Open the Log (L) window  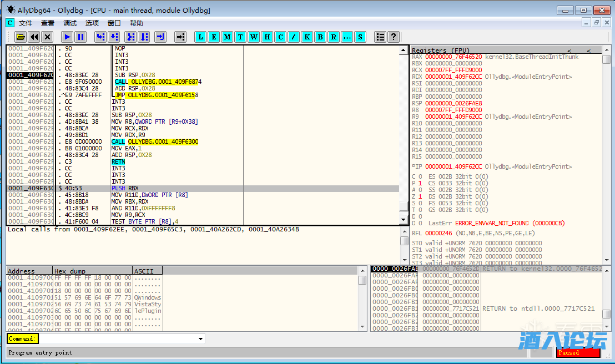200,37
